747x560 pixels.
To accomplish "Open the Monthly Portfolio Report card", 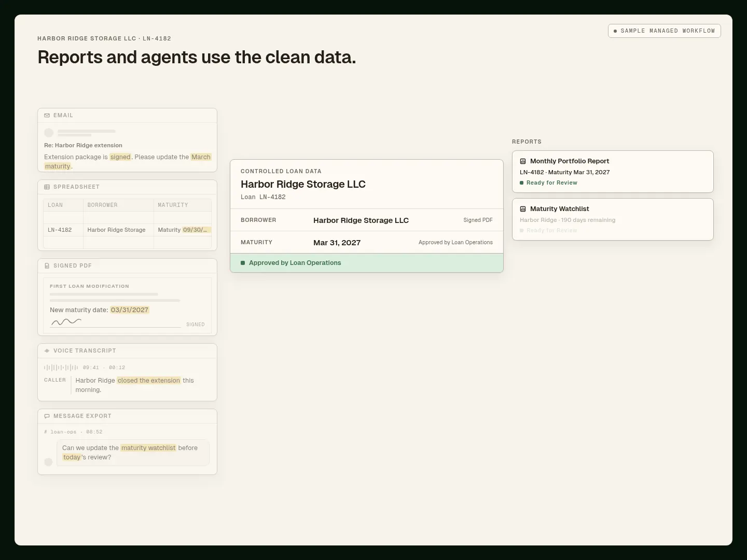I will [613, 172].
